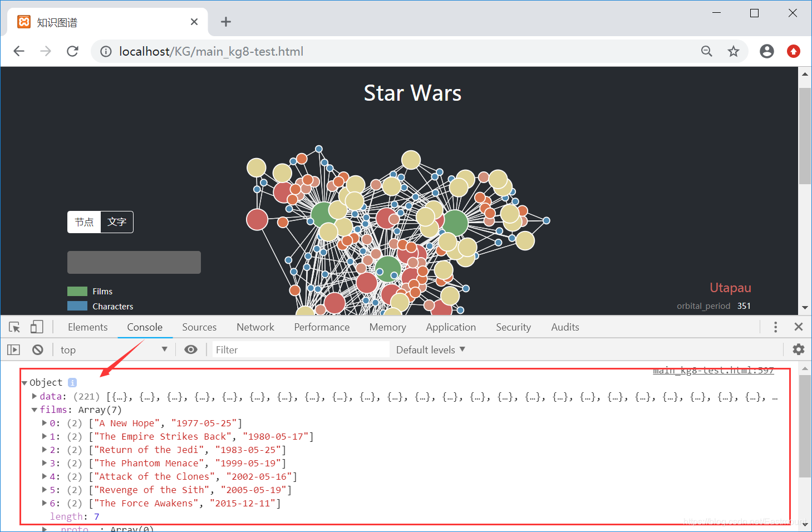
Task: Click the Star Wars title
Action: [412, 93]
